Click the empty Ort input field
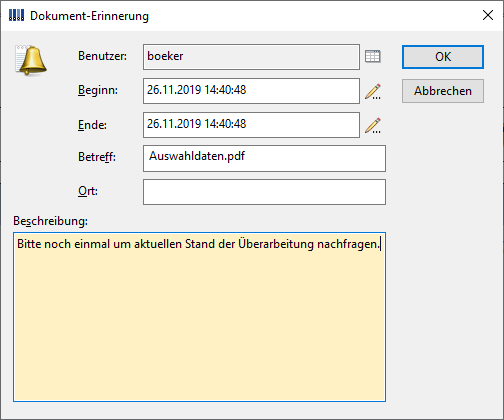The height and width of the screenshot is (420, 504). [x=264, y=192]
